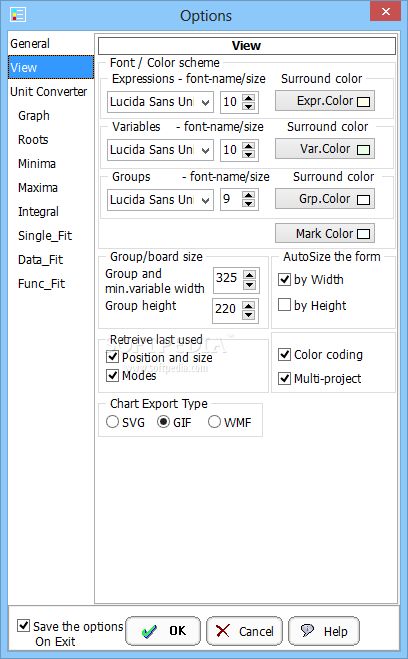This screenshot has height=659, width=408.
Task: Uncheck Save the options On Exit
Action: tap(24, 625)
